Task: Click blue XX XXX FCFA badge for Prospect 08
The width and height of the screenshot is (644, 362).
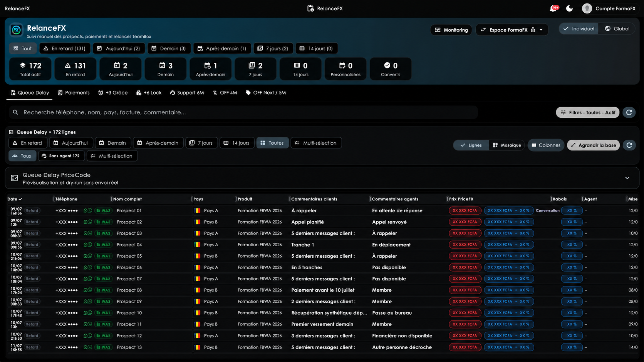Action: (509, 290)
